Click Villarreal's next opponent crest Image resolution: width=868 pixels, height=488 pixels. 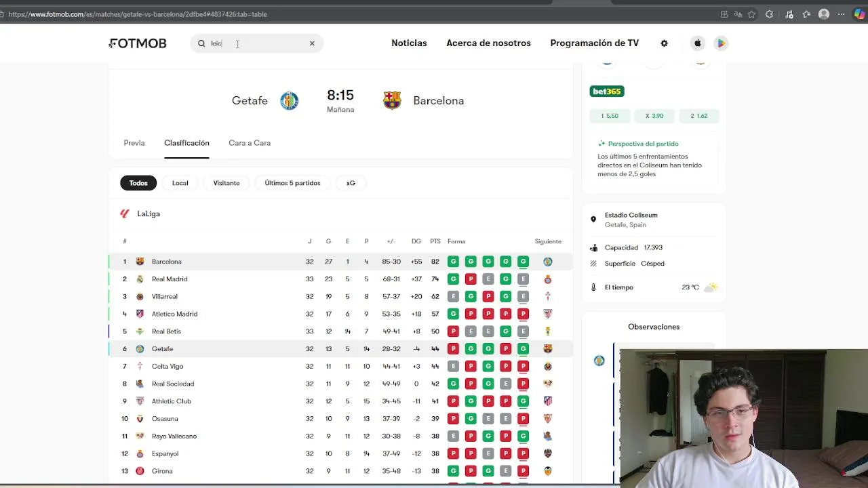click(547, 297)
